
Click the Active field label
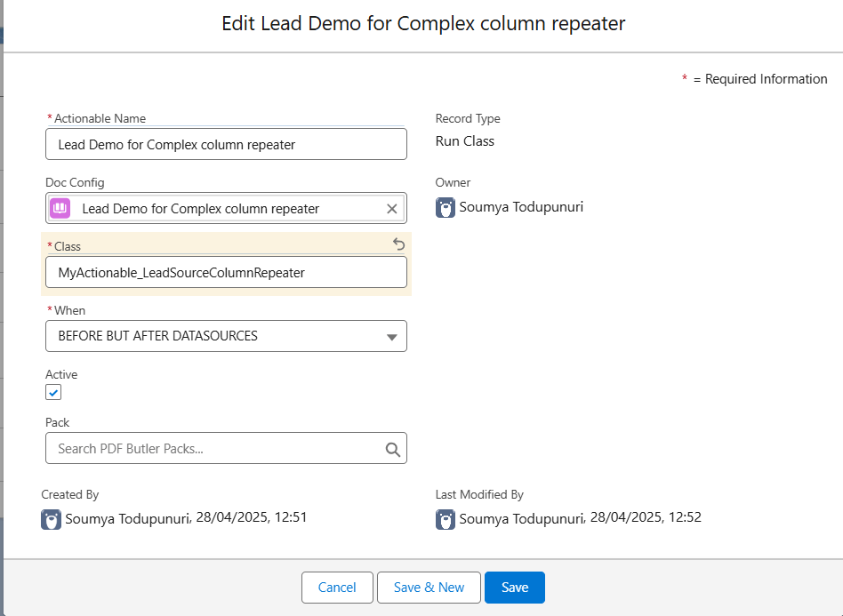pyautogui.click(x=61, y=374)
